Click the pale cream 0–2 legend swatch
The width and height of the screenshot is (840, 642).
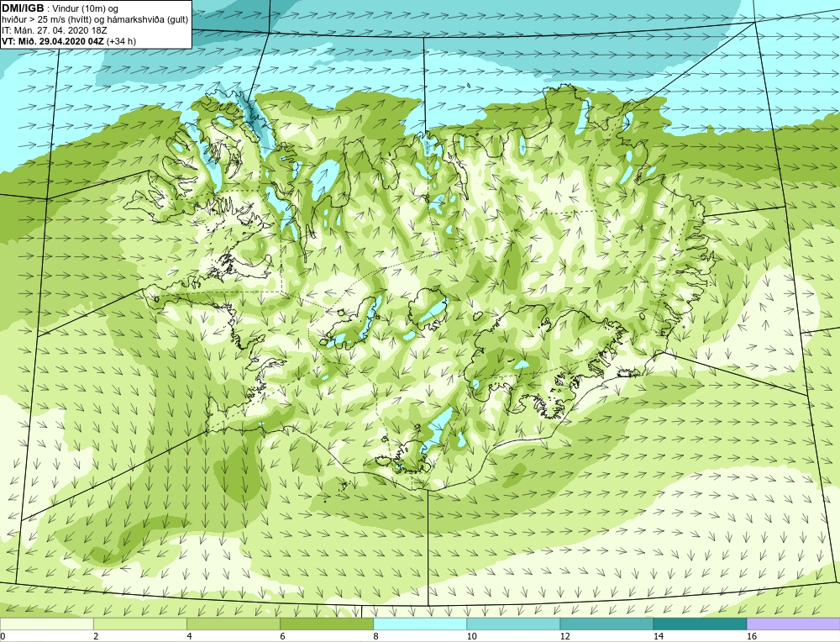47,624
